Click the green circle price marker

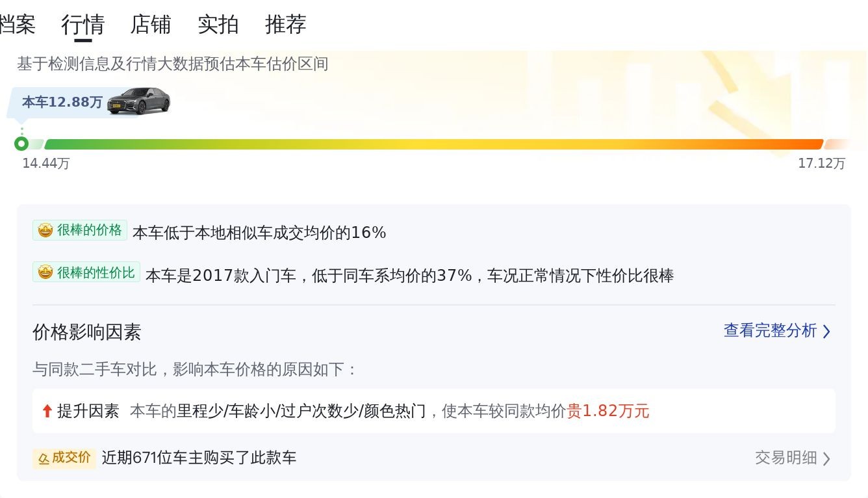click(x=21, y=144)
